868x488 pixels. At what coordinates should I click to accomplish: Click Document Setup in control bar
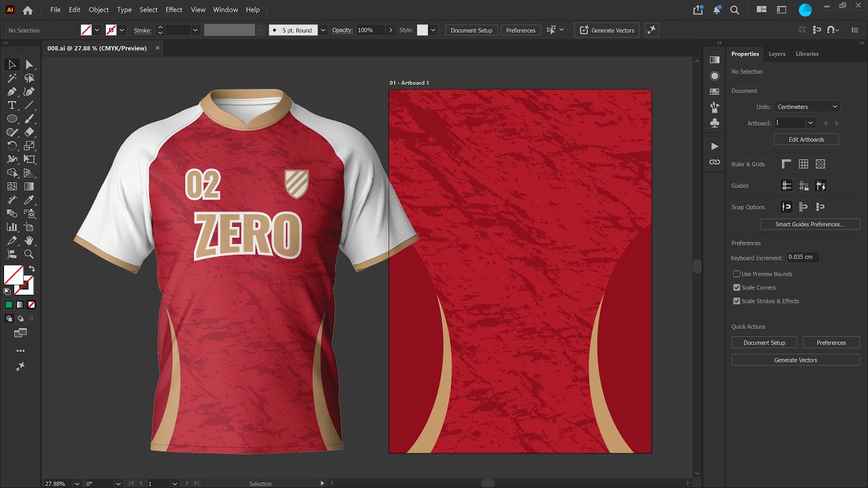coord(471,30)
